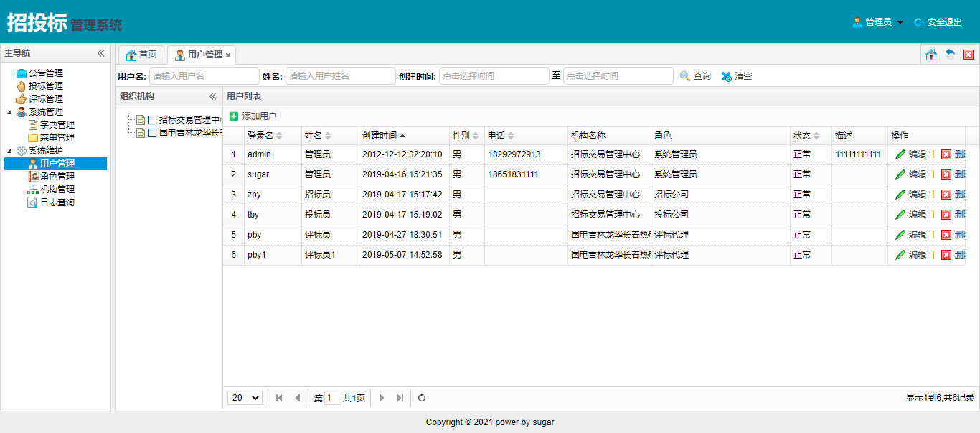Click the green add user plus icon

click(234, 116)
